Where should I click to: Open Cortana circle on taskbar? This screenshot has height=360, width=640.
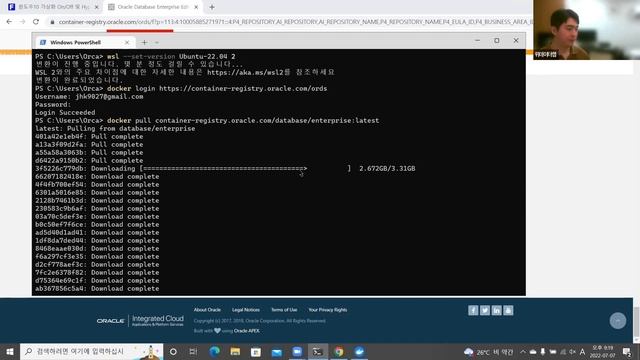[173, 351]
